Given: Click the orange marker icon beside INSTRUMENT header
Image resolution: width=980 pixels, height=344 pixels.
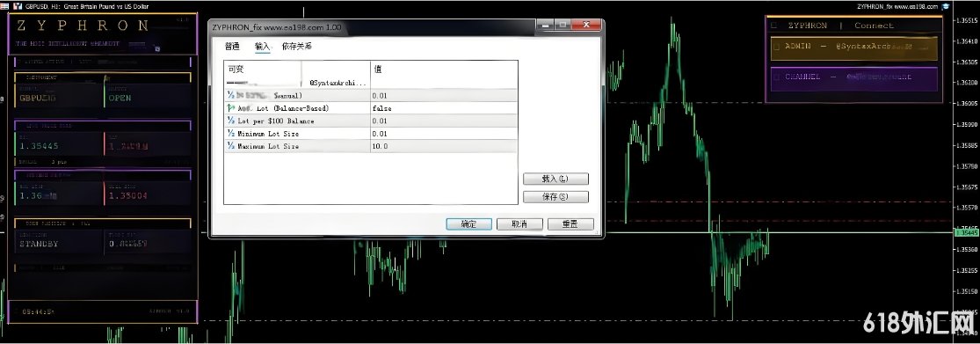Looking at the screenshot, I should pos(106,78).
